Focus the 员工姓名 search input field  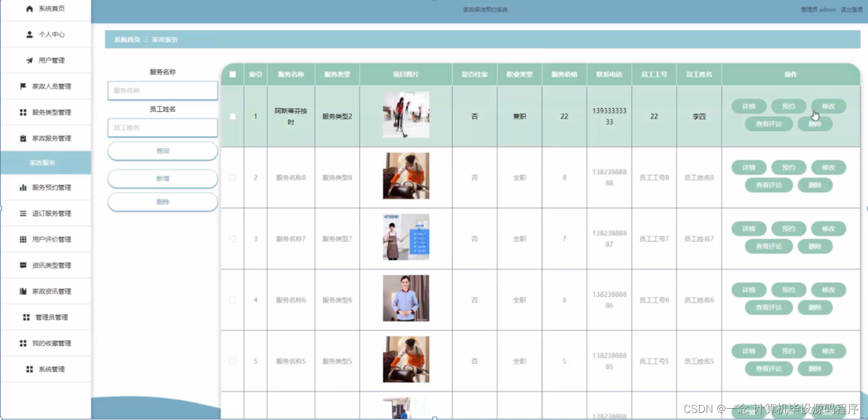[x=163, y=127]
